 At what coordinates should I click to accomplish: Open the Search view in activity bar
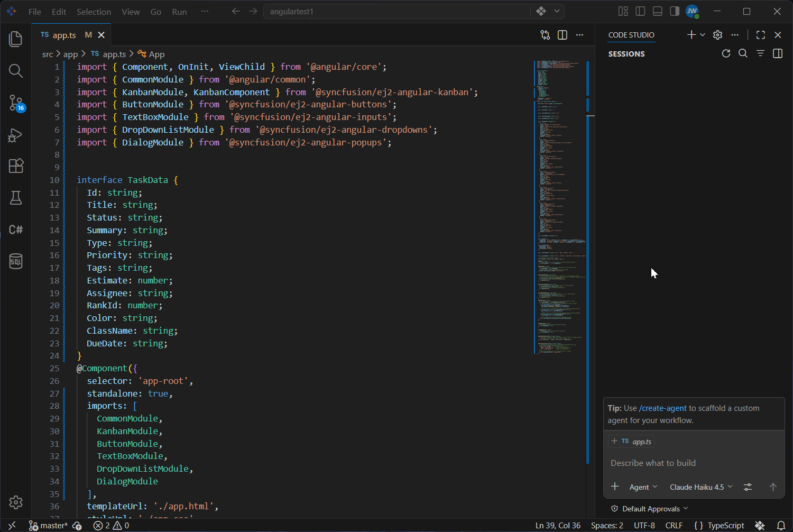16,71
